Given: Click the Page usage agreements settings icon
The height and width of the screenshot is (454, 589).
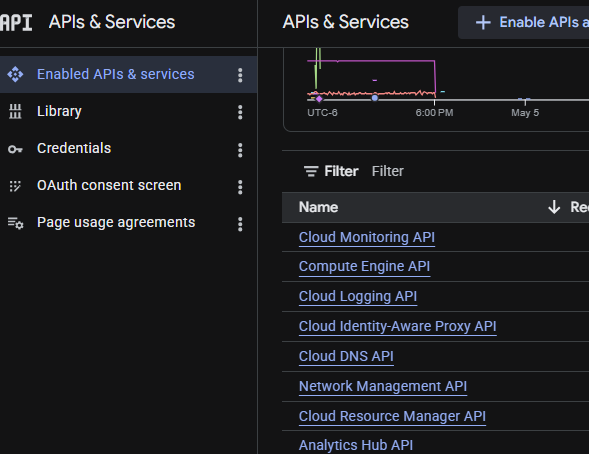Looking at the screenshot, I should tap(15, 223).
